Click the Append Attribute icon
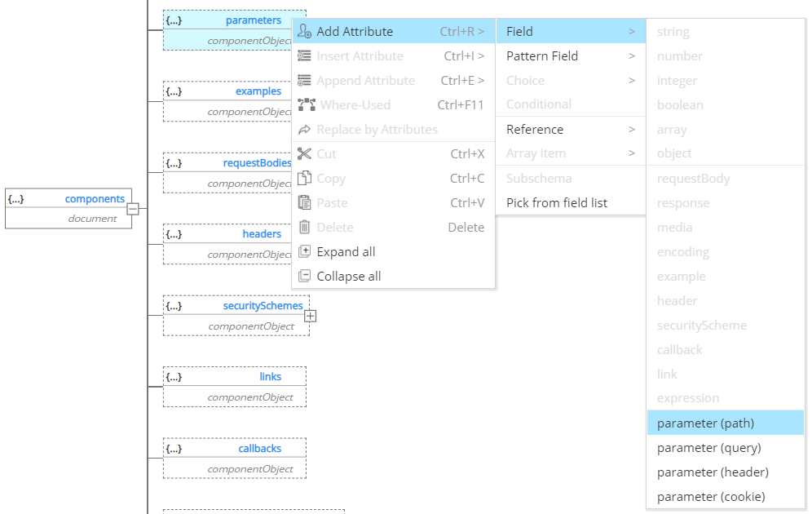This screenshot has width=812, height=514. [305, 80]
